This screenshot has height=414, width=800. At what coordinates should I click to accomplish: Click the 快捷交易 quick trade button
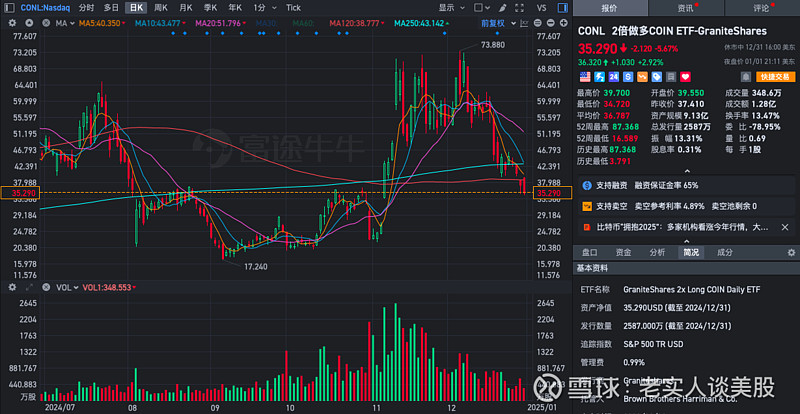pyautogui.click(x=775, y=77)
